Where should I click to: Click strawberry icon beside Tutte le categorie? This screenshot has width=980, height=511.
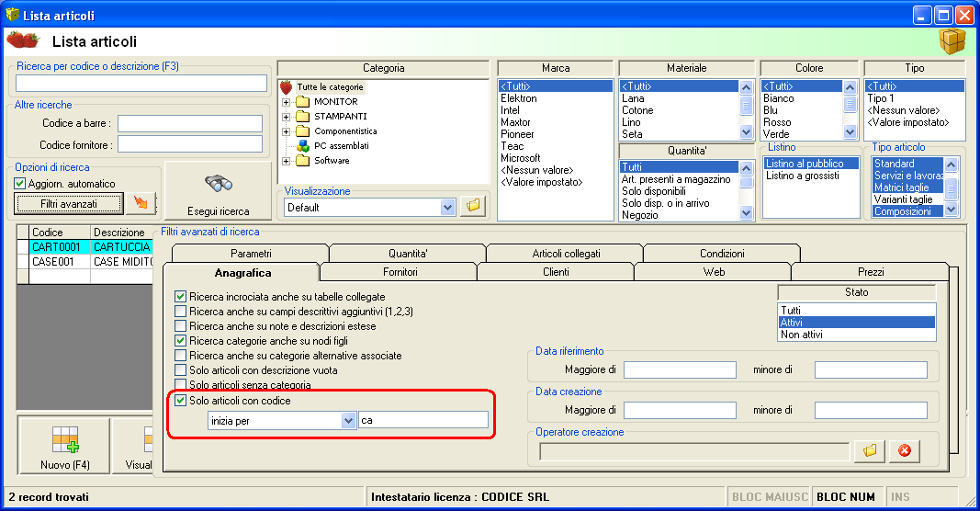tap(287, 87)
